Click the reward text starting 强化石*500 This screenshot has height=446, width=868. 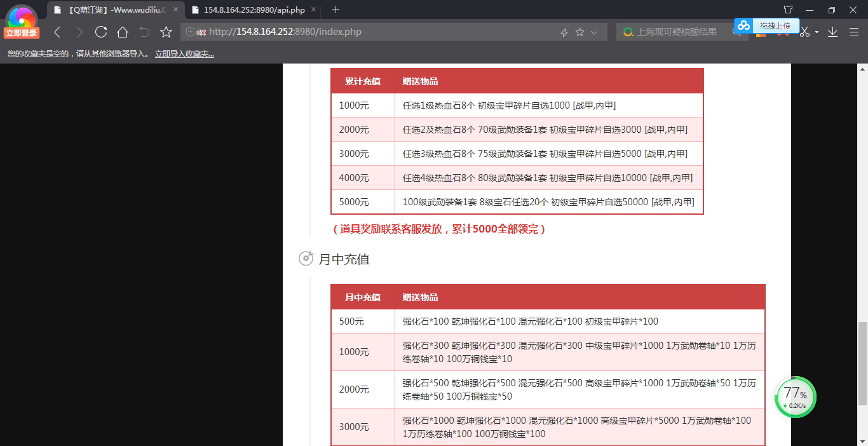coord(579,390)
